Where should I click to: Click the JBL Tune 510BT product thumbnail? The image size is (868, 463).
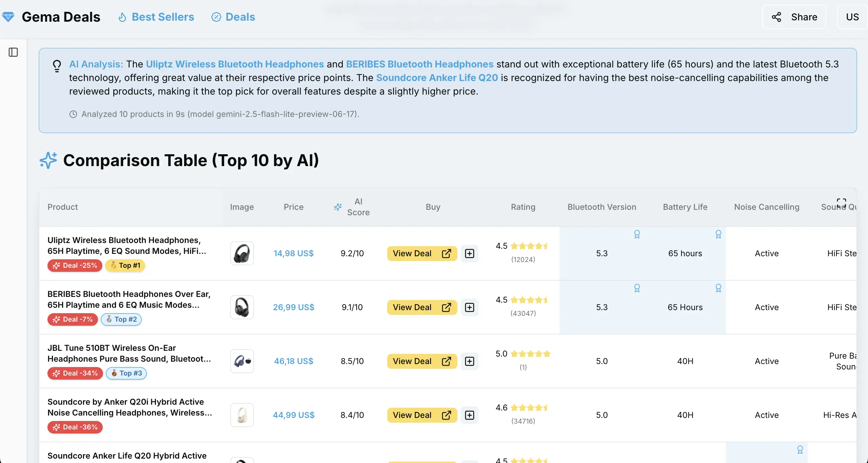pos(242,361)
